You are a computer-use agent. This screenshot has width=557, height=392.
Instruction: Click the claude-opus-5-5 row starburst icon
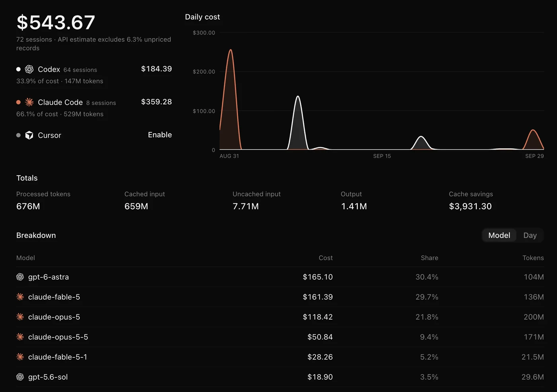(20, 337)
